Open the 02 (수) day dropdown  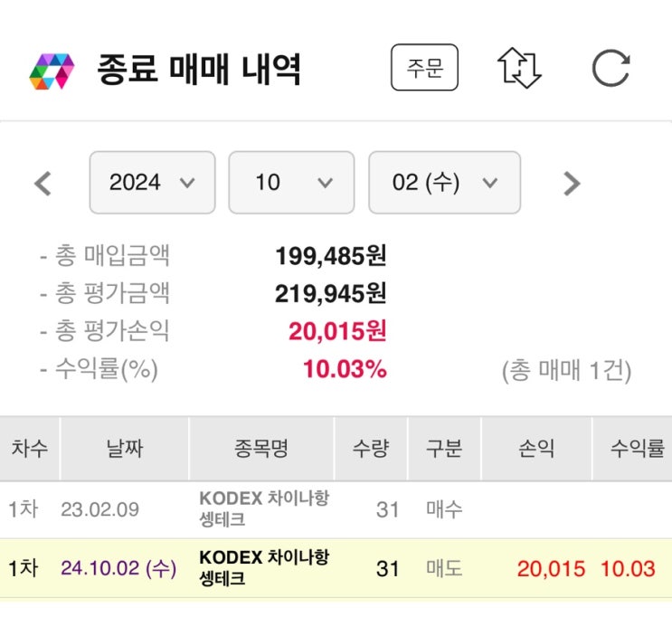[444, 183]
